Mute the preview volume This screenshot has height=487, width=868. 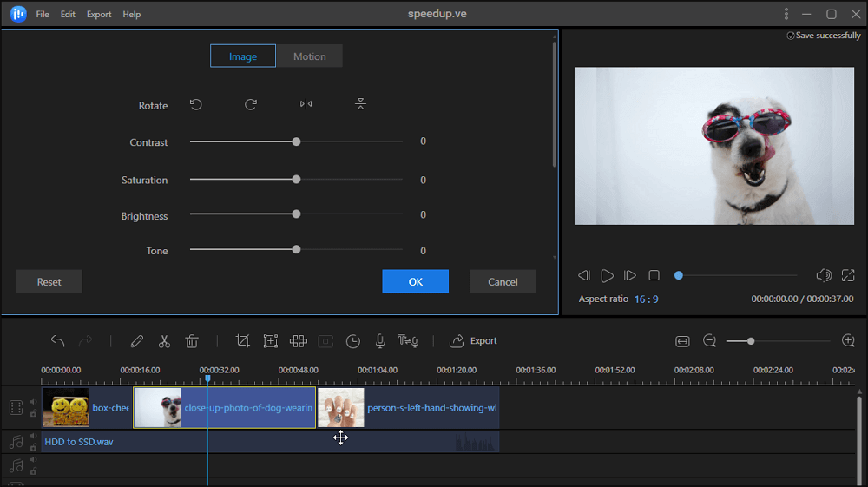824,275
